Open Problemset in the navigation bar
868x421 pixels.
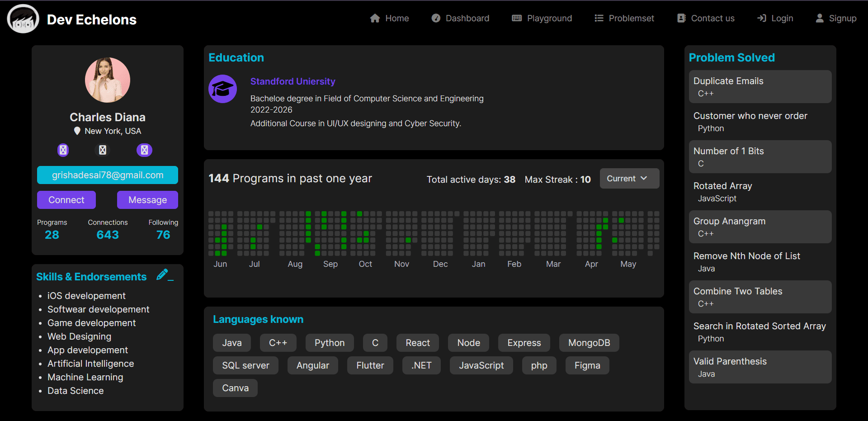pos(624,18)
